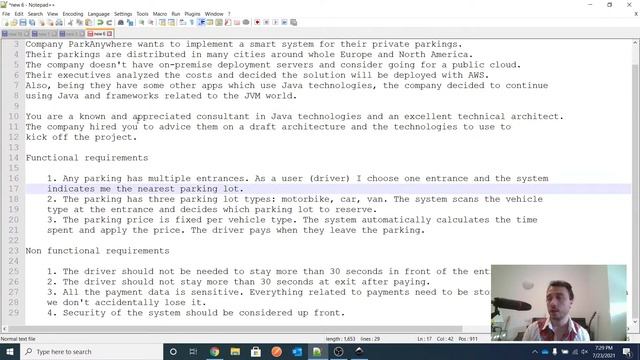Open Find with the binoculars icon
The height and width of the screenshot is (360, 640).
[120, 22]
